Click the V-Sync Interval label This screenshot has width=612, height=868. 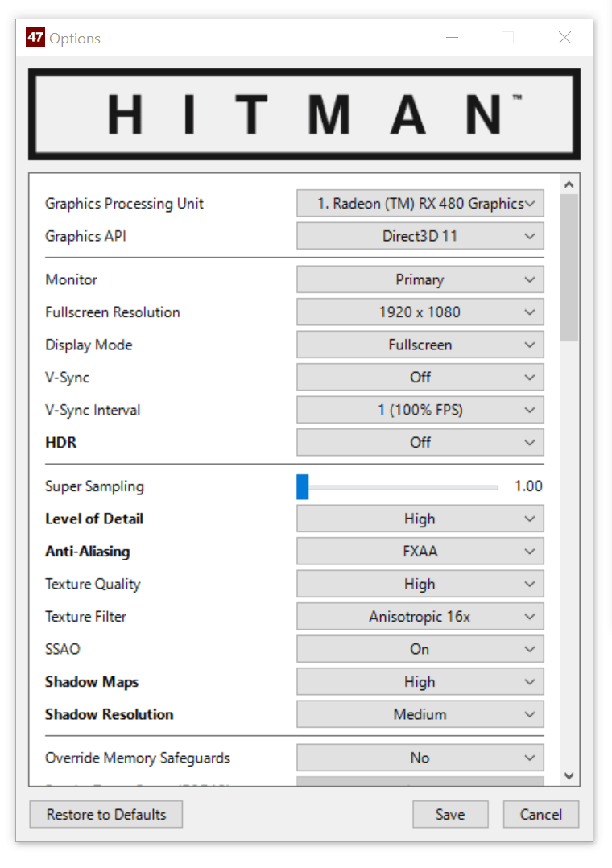93,410
